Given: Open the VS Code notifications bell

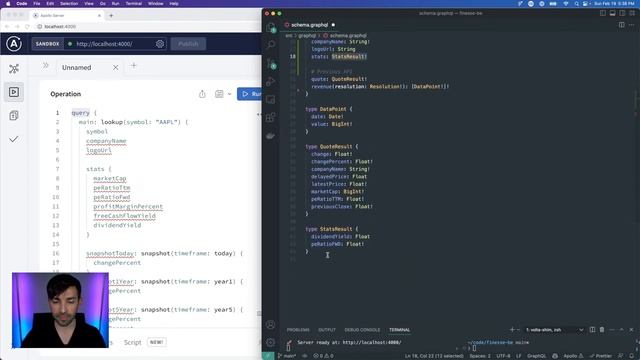Looking at the screenshot, I should (631, 356).
